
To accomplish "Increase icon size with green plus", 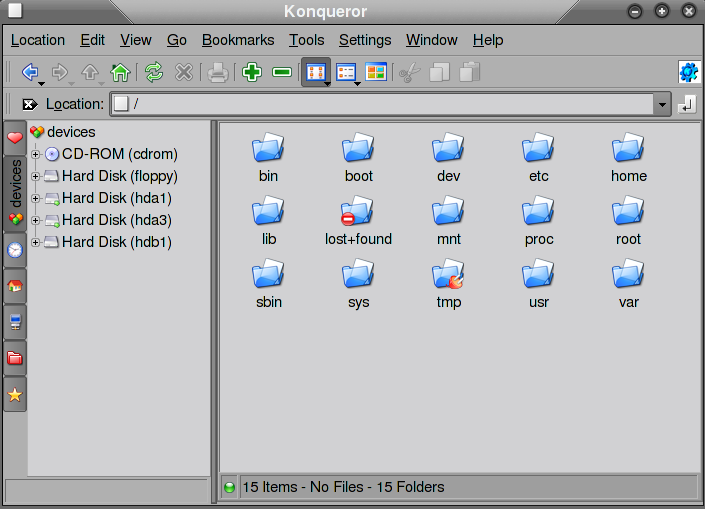I will click(252, 72).
